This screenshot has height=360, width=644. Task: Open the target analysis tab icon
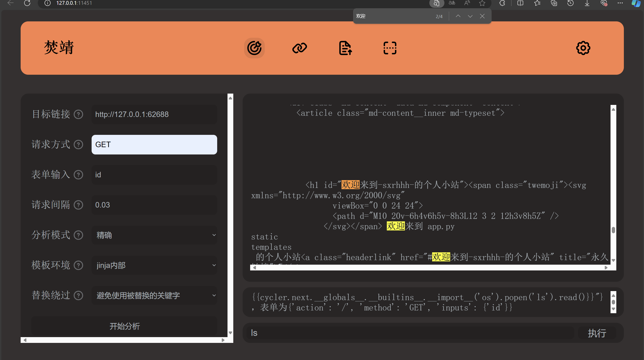coord(254,48)
